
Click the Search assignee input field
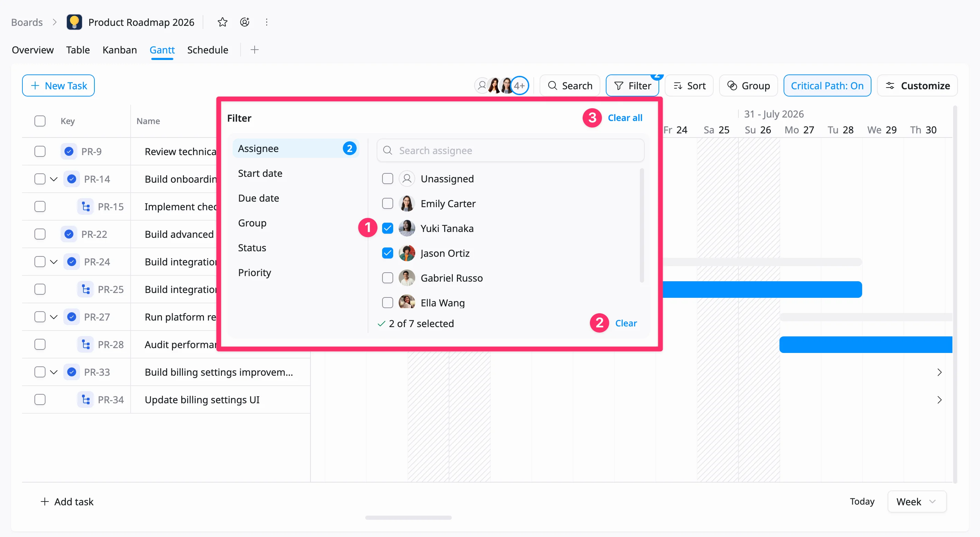pyautogui.click(x=510, y=150)
